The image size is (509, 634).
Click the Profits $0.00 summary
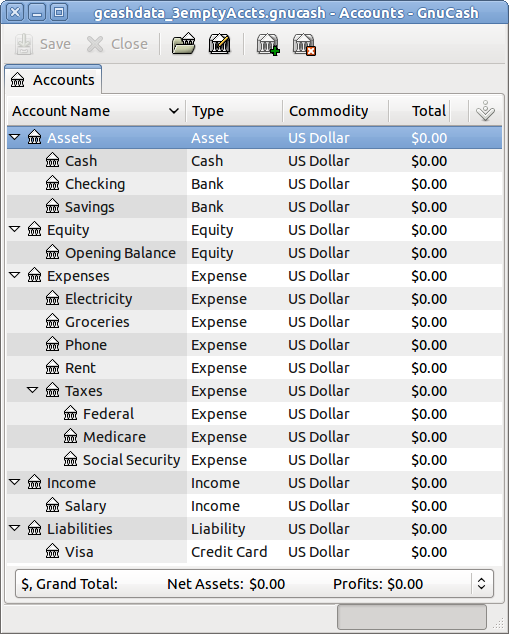tap(378, 584)
